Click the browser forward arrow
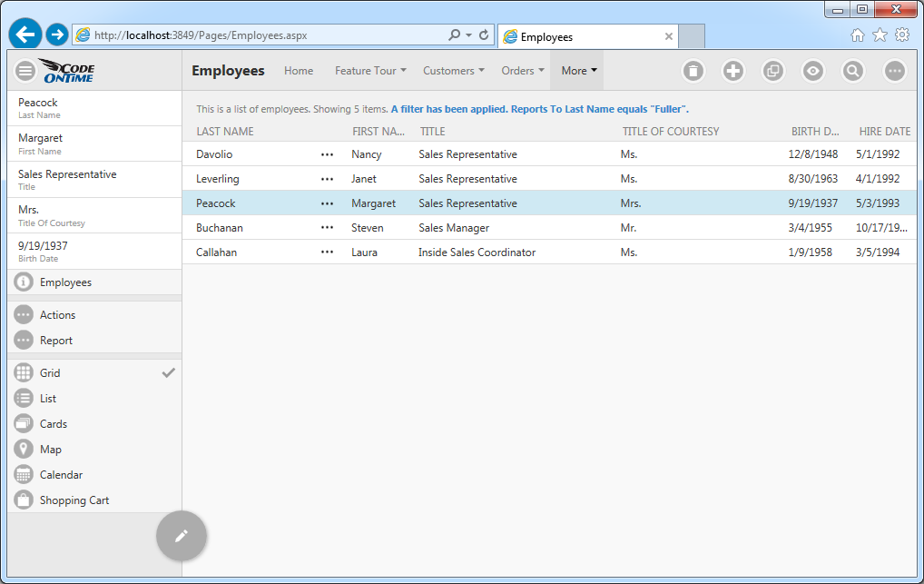924x584 pixels. tap(57, 35)
